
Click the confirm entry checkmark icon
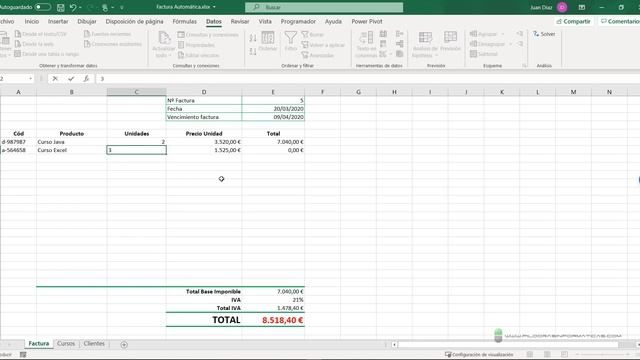(x=71, y=78)
